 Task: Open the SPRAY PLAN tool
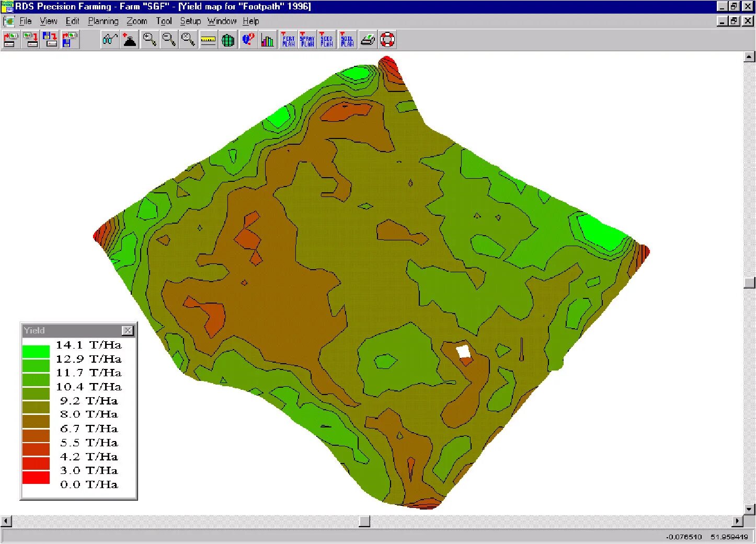[307, 40]
